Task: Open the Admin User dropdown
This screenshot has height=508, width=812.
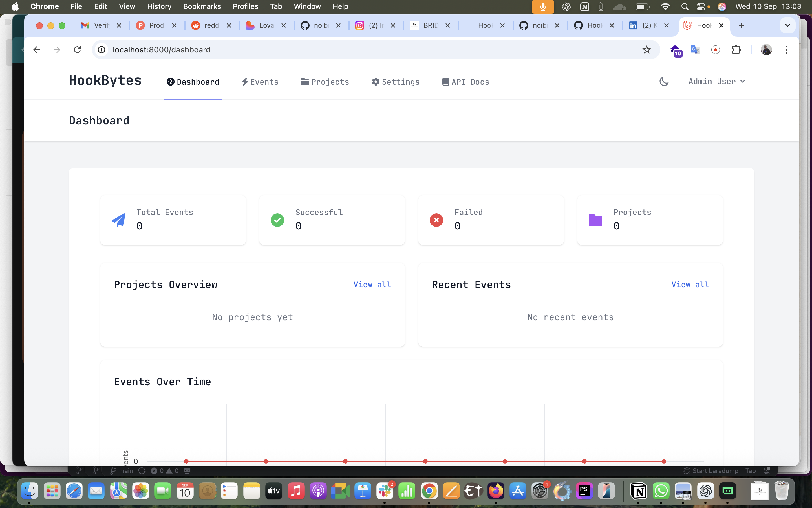Action: pyautogui.click(x=717, y=82)
